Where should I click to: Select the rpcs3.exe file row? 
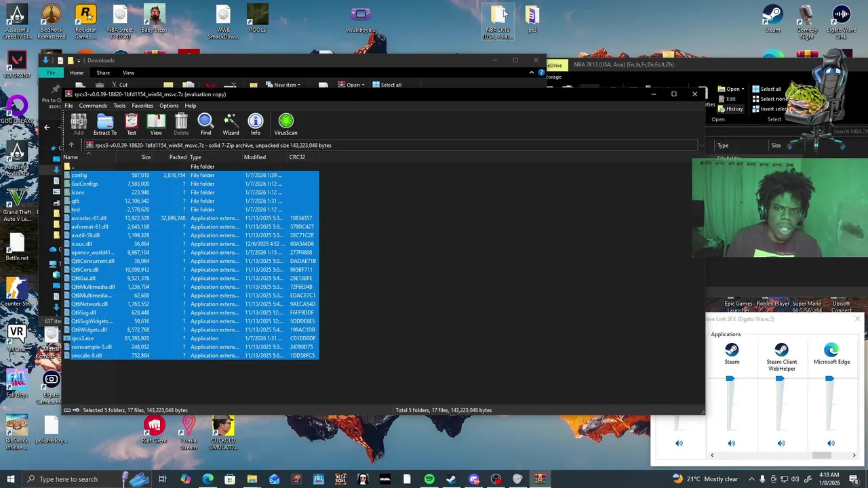pos(191,338)
